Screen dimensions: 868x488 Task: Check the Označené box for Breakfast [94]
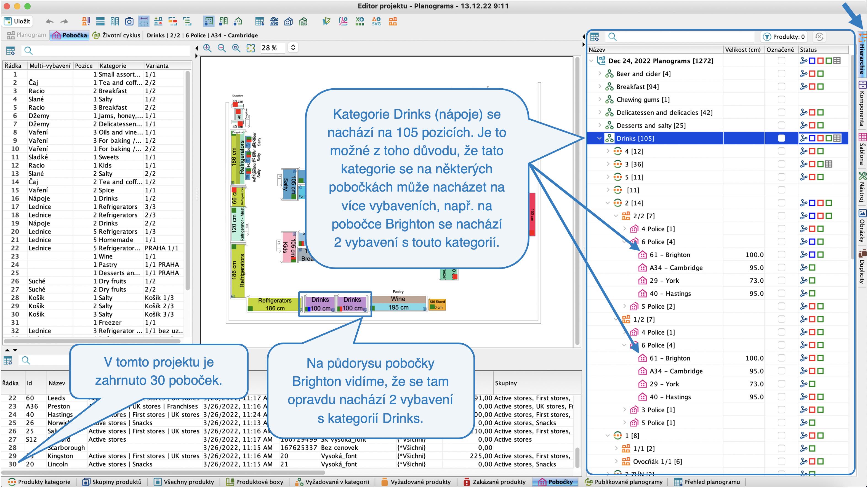(x=781, y=86)
